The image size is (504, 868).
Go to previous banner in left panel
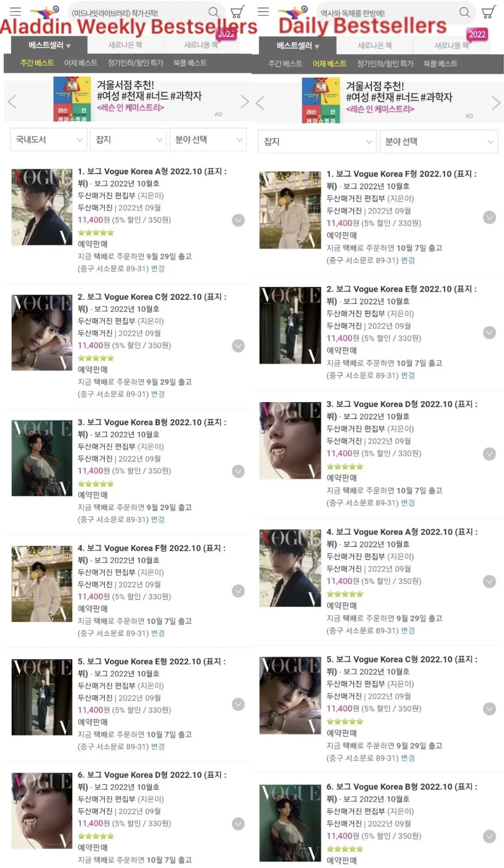tap(12, 102)
